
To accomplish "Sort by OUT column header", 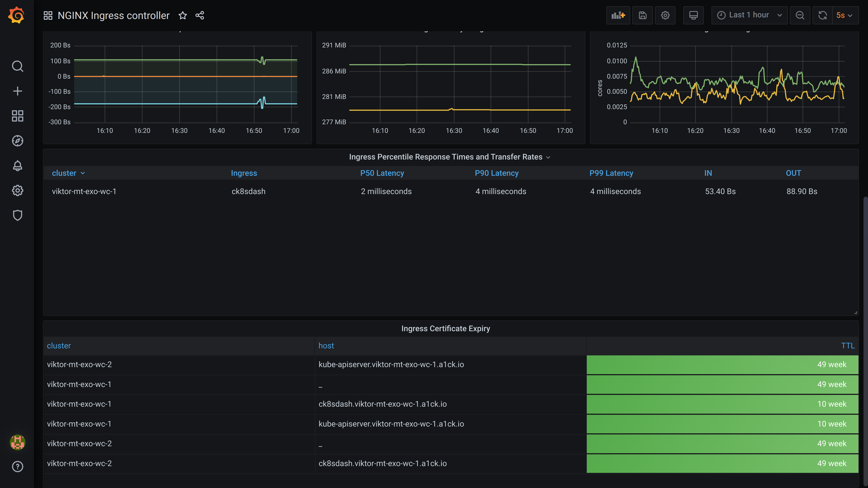I will tap(794, 173).
